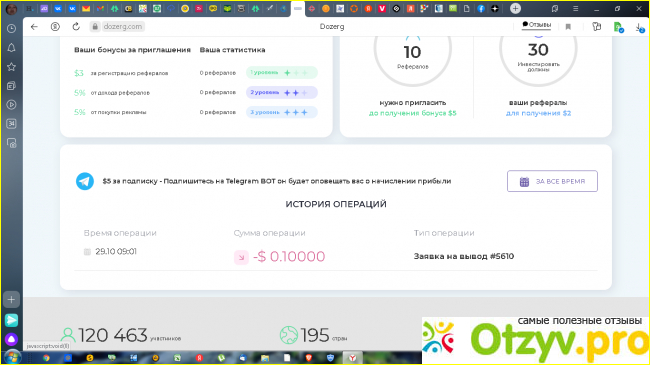
Task: Click the Windows Start button
Action: 12,357
